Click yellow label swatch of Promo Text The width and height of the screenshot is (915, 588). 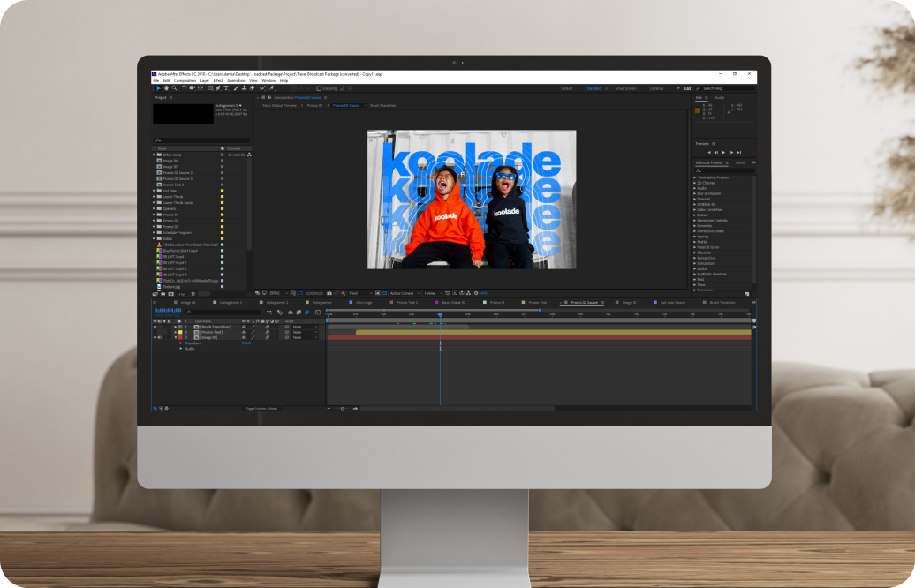[x=180, y=333]
